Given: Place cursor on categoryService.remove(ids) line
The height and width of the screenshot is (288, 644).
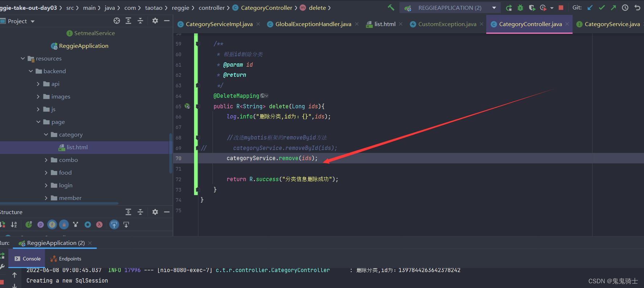Looking at the screenshot, I should pyautogui.click(x=272, y=158).
